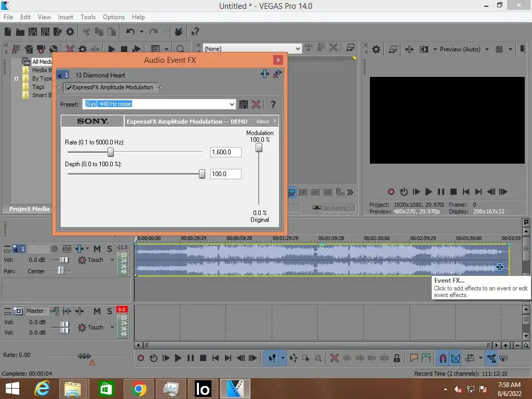
Task: Open the Track FX icon on track 1
Action: pos(79,249)
